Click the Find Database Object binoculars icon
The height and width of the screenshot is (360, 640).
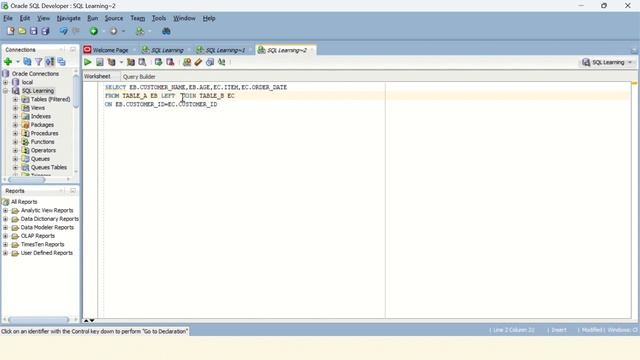point(166,31)
